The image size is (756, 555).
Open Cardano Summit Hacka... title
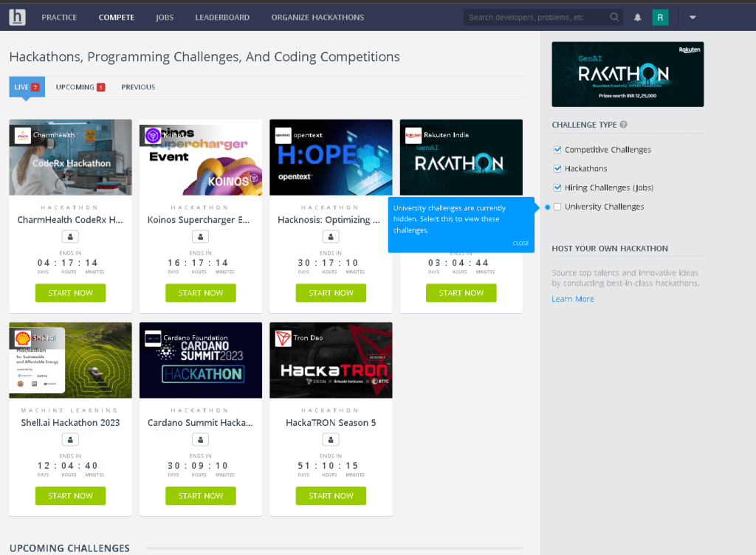click(x=200, y=422)
